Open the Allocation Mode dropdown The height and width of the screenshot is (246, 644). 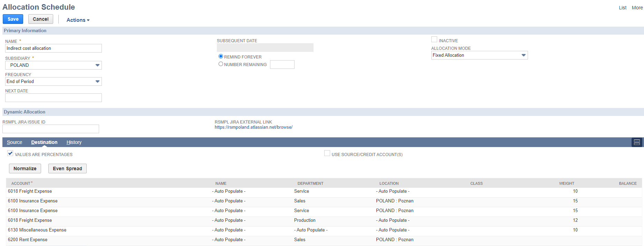[x=523, y=55]
